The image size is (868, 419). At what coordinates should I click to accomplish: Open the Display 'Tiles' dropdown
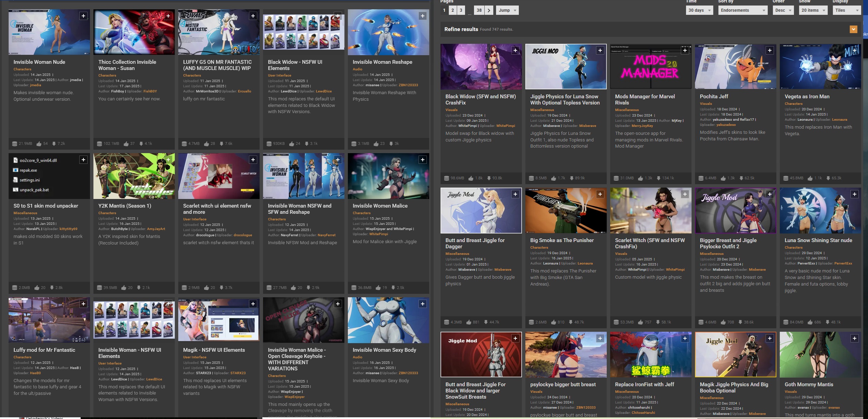coord(847,10)
